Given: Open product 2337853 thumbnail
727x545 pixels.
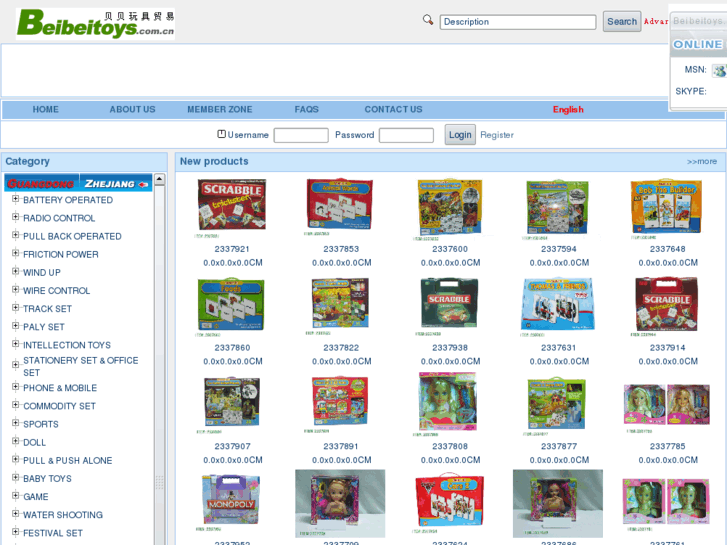Looking at the screenshot, I should pos(340,205).
